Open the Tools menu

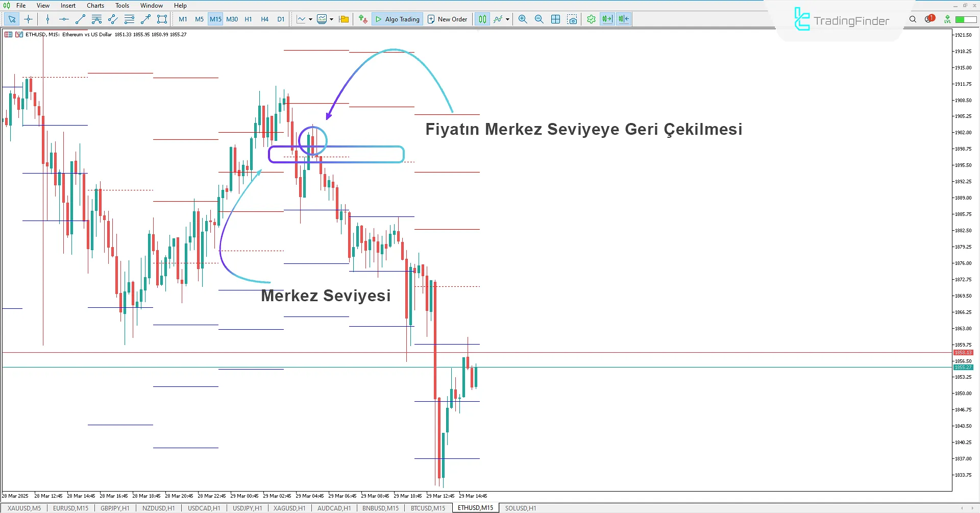tap(122, 6)
